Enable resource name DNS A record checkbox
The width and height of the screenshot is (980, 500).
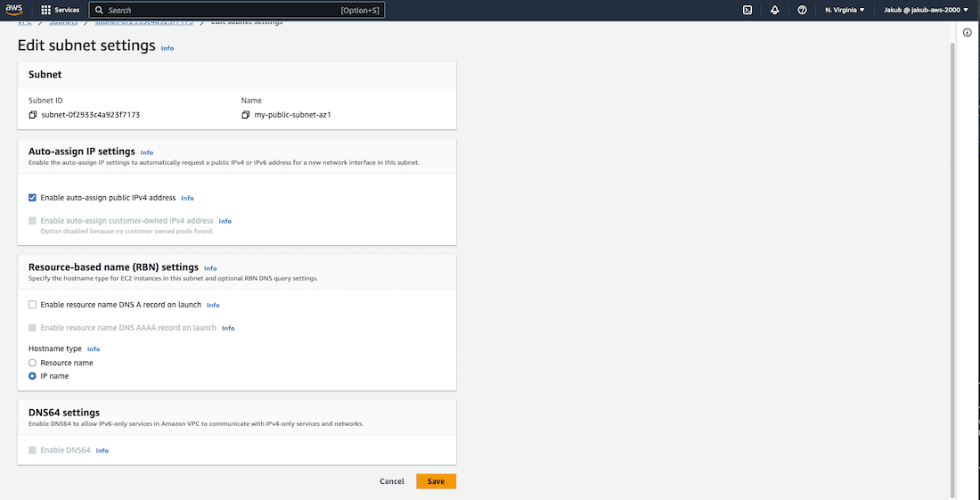pos(33,305)
